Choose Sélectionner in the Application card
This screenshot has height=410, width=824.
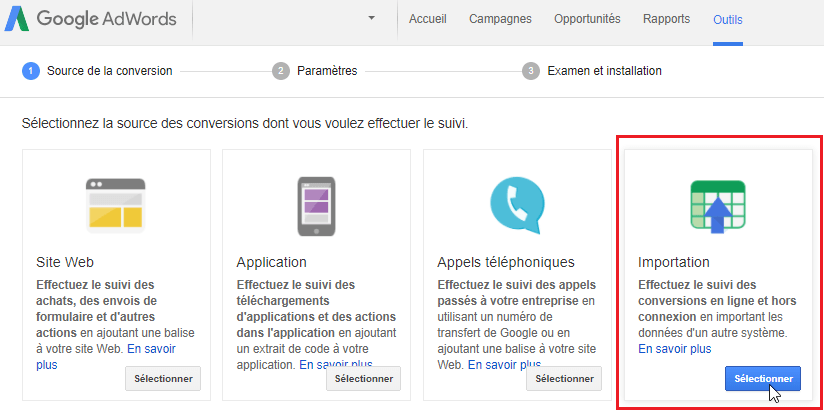coord(364,378)
